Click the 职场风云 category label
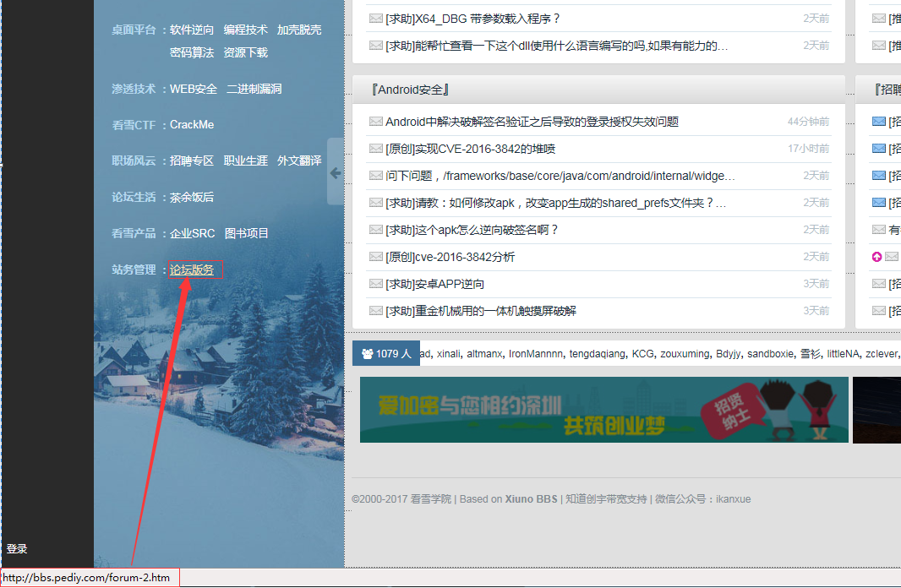901x588 pixels. tap(134, 161)
